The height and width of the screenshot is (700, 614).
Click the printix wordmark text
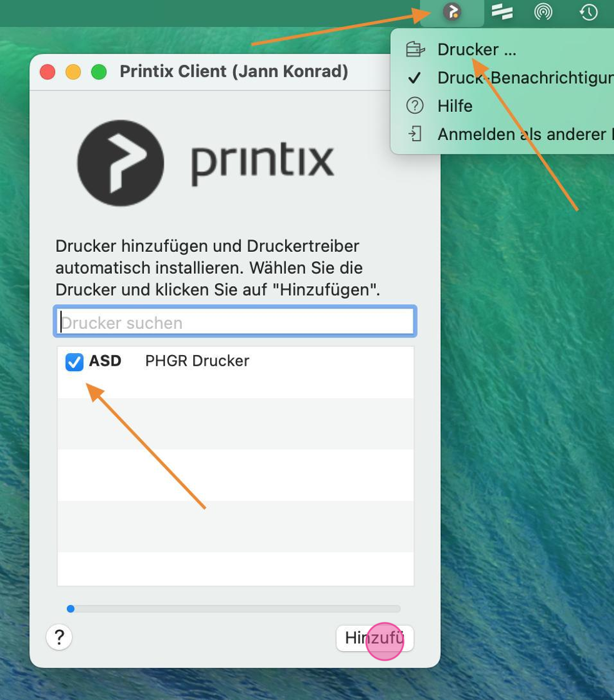pyautogui.click(x=263, y=164)
